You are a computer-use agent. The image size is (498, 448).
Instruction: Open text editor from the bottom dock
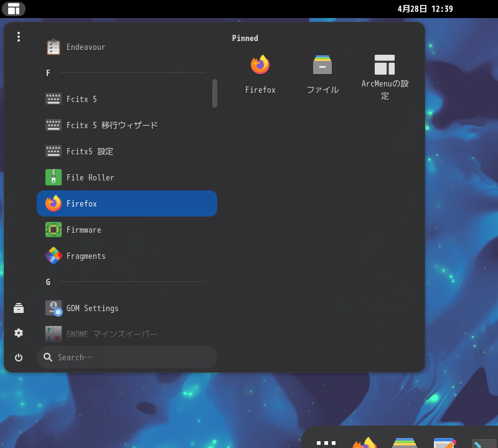point(444,442)
